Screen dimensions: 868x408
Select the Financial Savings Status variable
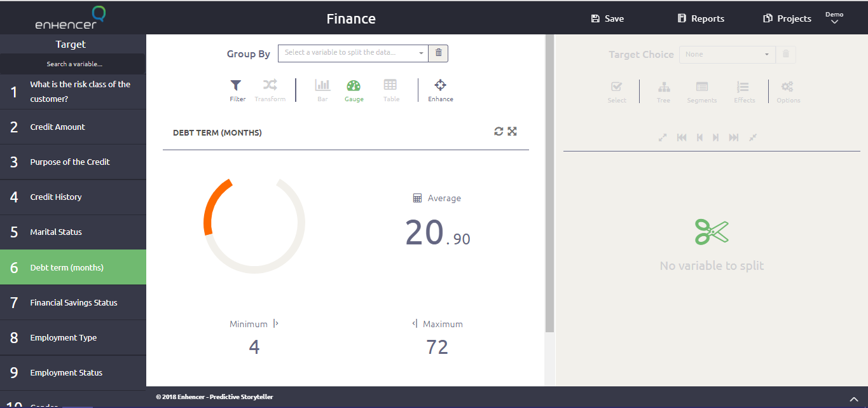pyautogui.click(x=73, y=302)
